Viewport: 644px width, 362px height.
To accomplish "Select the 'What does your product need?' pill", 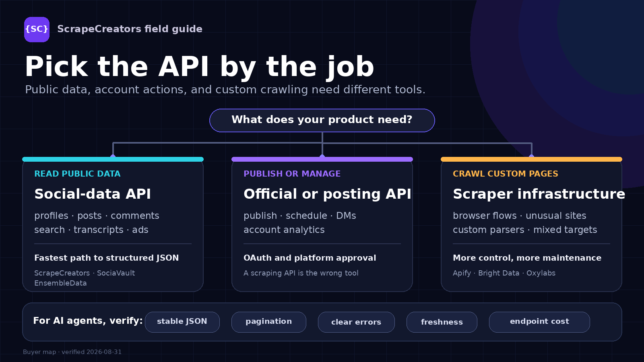I will (x=322, y=120).
